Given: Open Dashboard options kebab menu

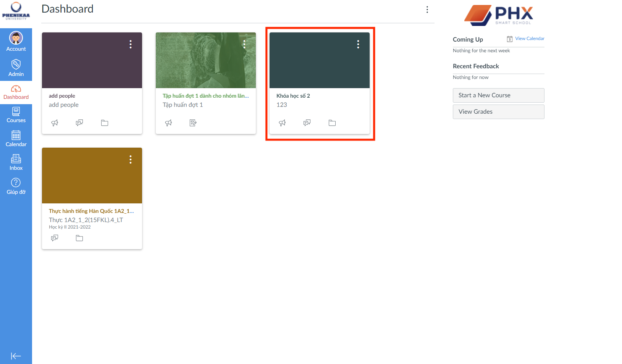Looking at the screenshot, I should point(427,10).
